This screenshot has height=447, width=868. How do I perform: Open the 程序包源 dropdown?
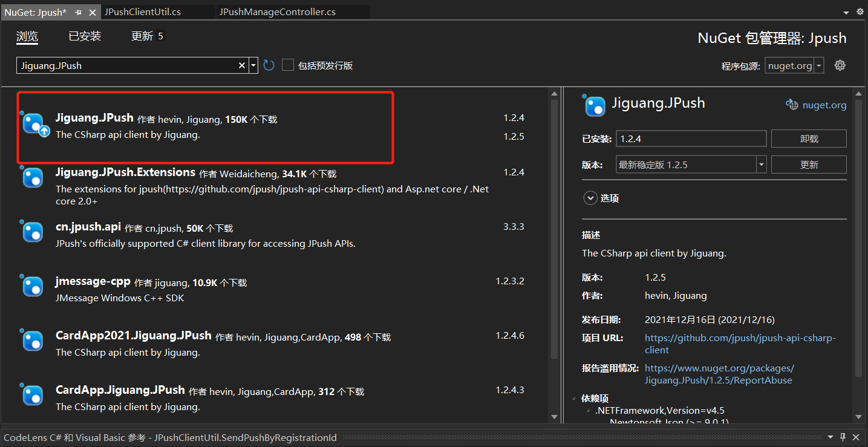819,65
